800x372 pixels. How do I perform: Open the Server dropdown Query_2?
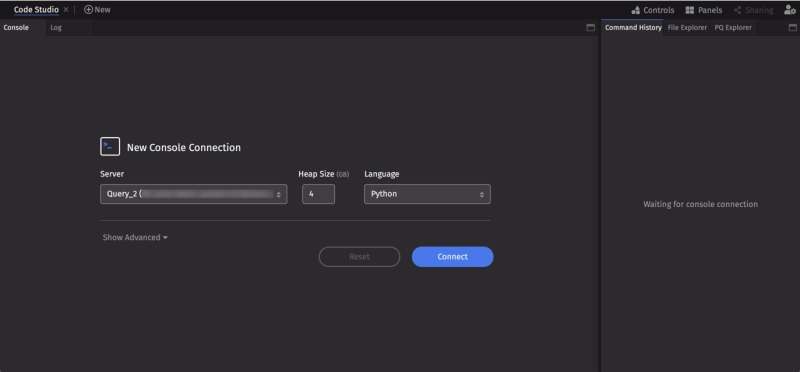coord(194,194)
